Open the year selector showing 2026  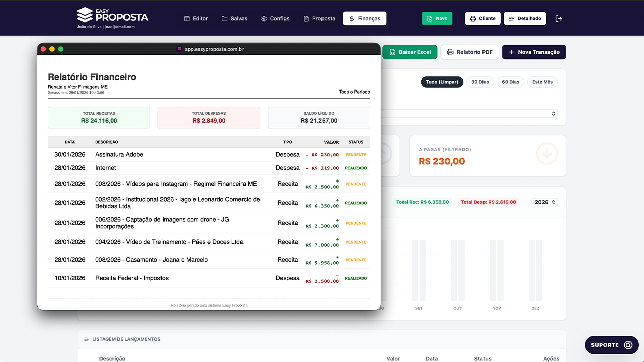coord(544,202)
